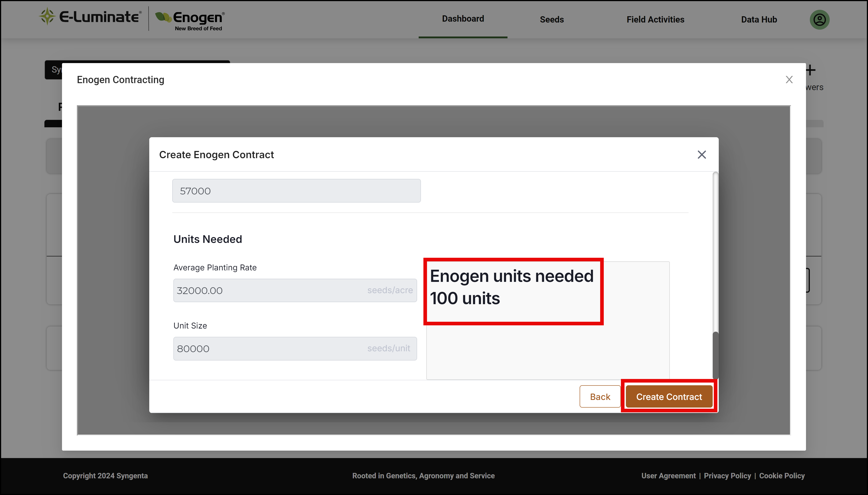This screenshot has width=868, height=495.
Task: Click the '100 units' value
Action: point(465,298)
